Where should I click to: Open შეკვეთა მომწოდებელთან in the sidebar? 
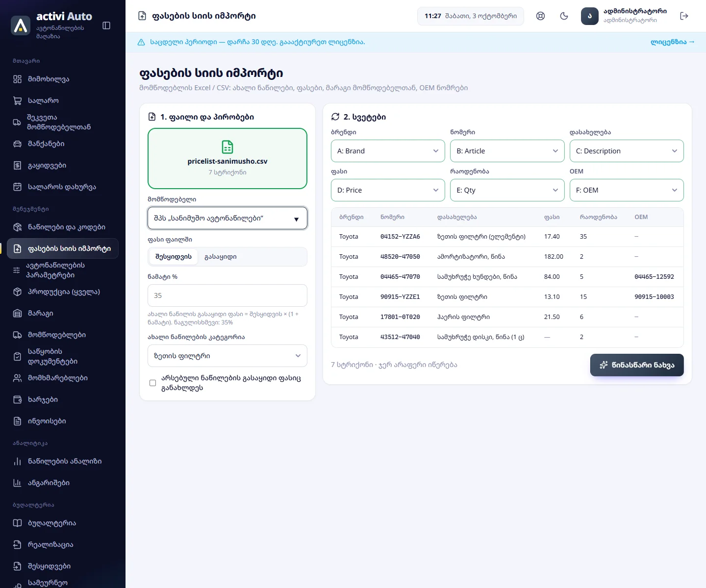pyautogui.click(x=63, y=122)
